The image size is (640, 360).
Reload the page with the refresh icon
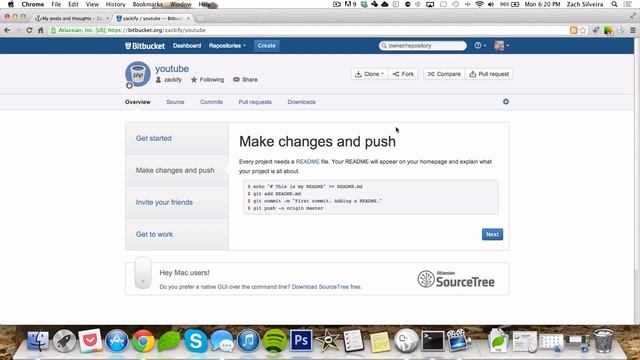[29, 30]
